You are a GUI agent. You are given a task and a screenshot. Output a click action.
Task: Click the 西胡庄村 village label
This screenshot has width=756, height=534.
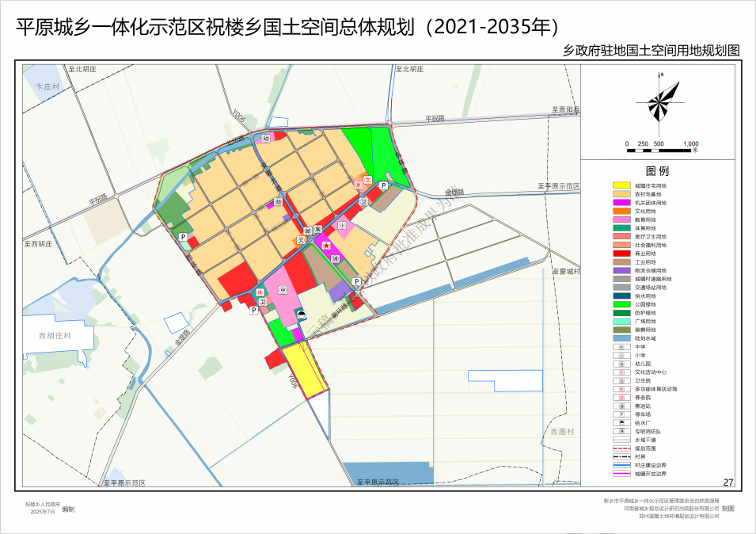click(x=55, y=336)
